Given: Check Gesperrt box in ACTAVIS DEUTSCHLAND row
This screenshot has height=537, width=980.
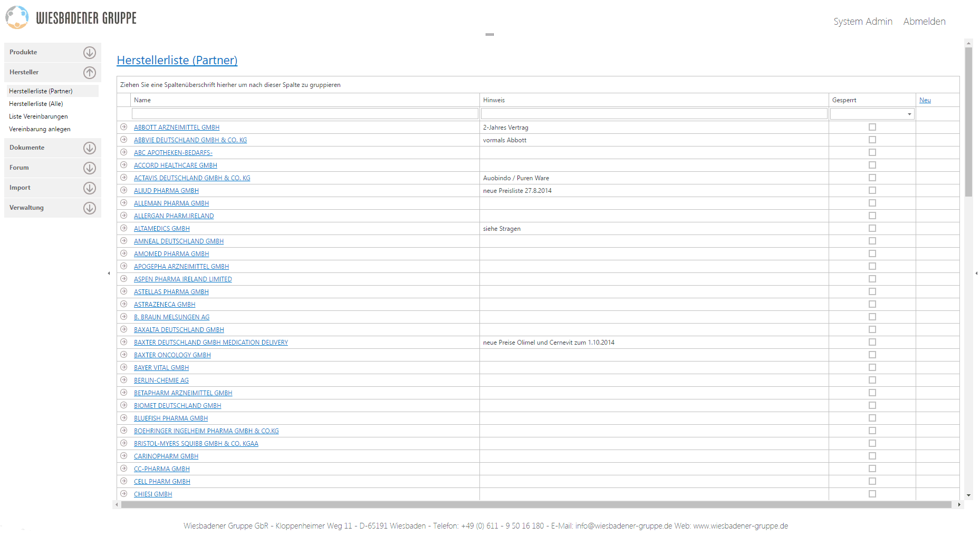Looking at the screenshot, I should coord(872,178).
